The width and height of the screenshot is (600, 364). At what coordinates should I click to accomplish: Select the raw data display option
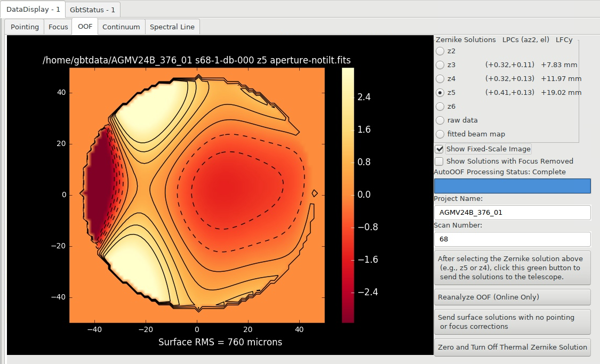[x=440, y=120]
